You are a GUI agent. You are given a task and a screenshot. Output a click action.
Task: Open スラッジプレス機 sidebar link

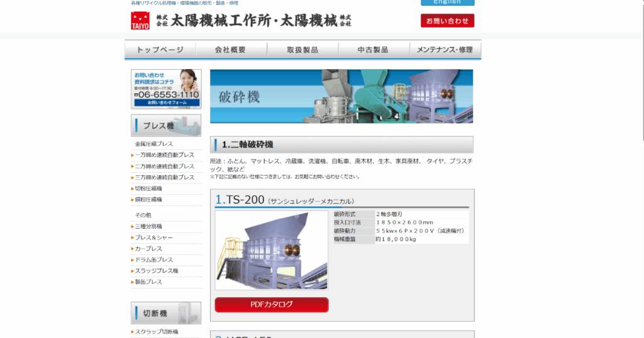[157, 271]
